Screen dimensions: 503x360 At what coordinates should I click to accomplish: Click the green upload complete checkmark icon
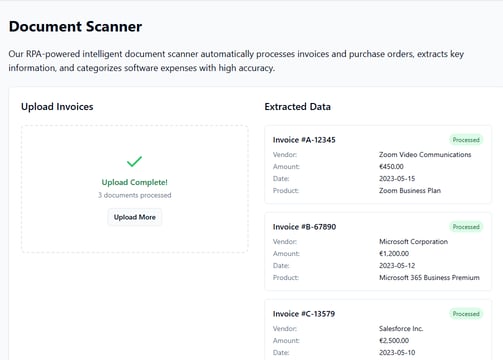[134, 161]
